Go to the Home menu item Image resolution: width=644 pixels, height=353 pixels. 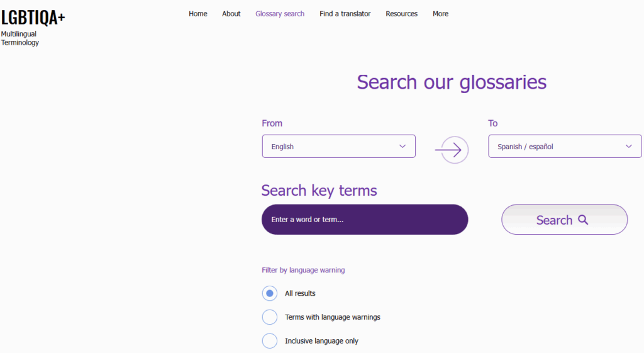click(x=198, y=14)
